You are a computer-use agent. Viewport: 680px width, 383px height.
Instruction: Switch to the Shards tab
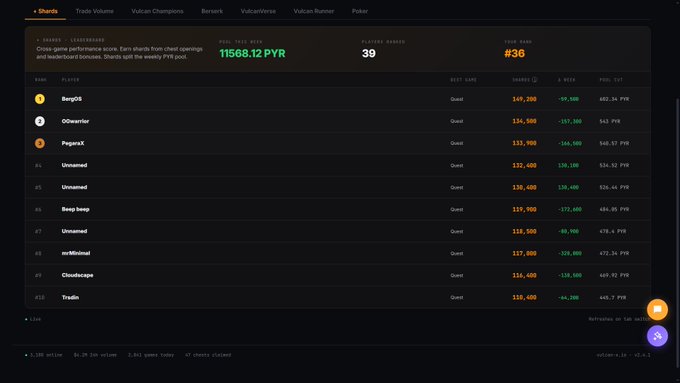45,11
